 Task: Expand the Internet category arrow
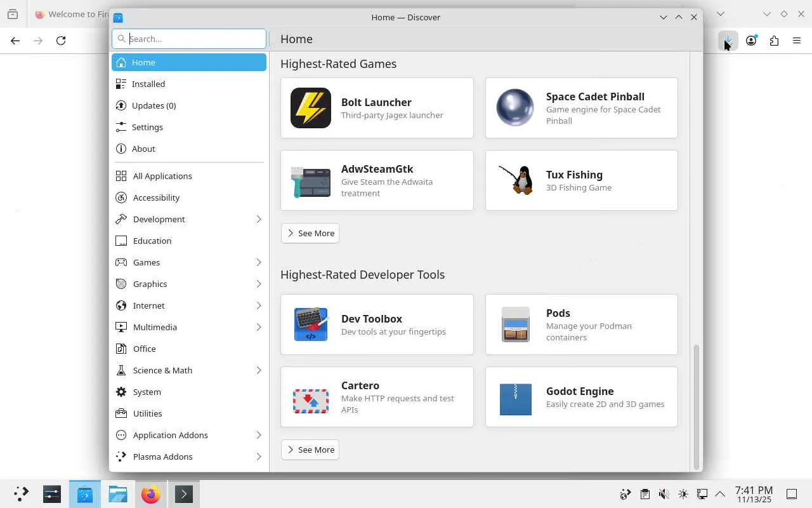coord(259,305)
